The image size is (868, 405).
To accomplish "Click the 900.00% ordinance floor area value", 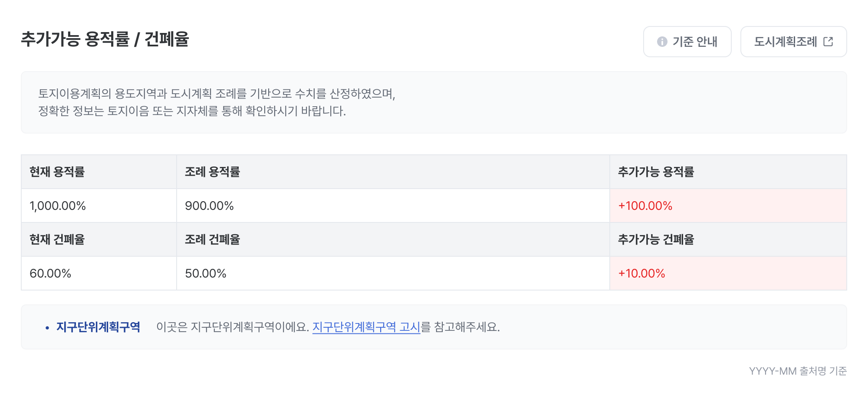I will pos(209,206).
